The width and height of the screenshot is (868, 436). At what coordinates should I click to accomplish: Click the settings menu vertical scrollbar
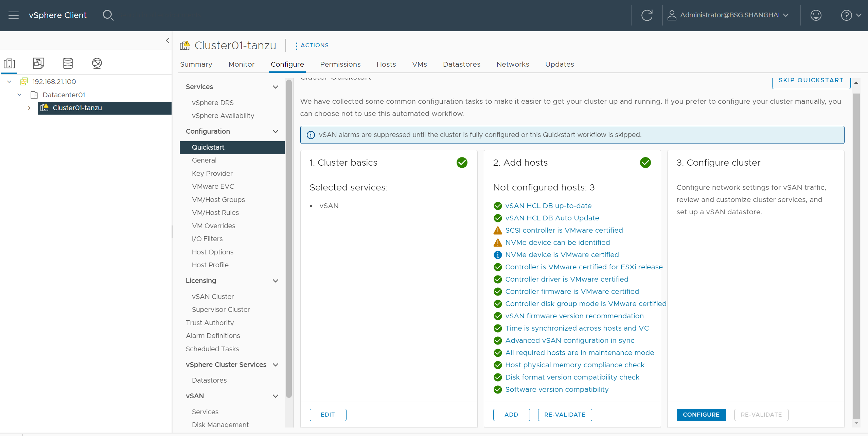289,238
